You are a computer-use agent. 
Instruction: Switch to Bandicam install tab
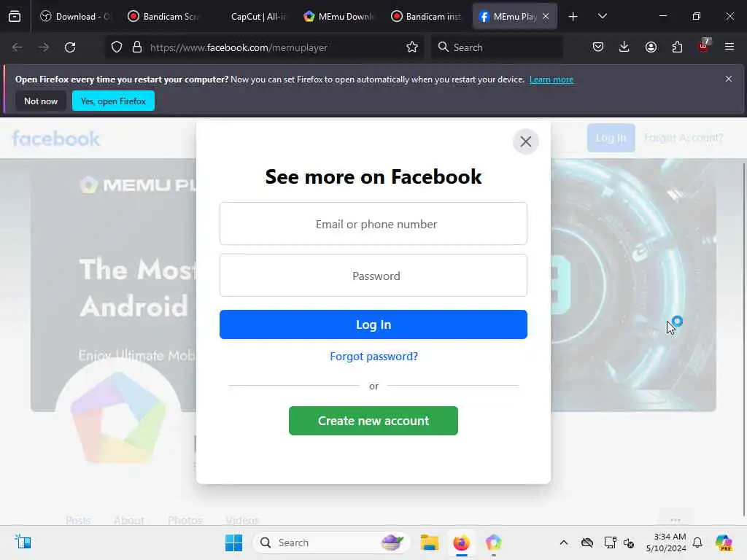click(427, 17)
